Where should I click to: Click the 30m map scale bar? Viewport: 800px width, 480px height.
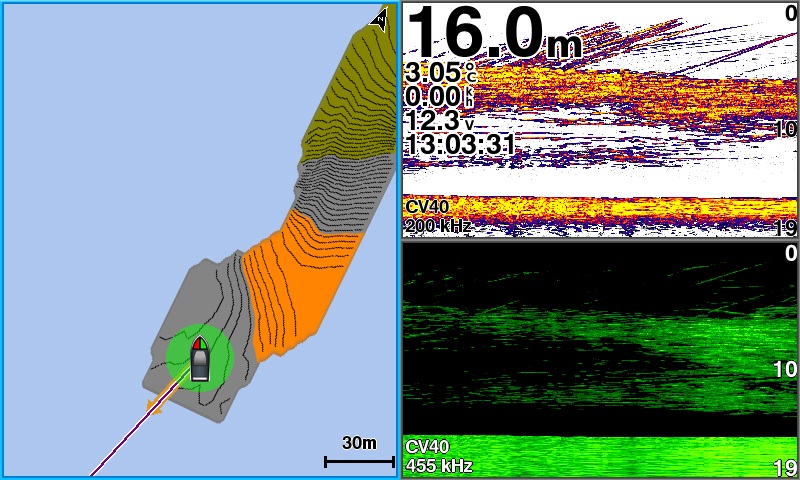click(x=359, y=460)
